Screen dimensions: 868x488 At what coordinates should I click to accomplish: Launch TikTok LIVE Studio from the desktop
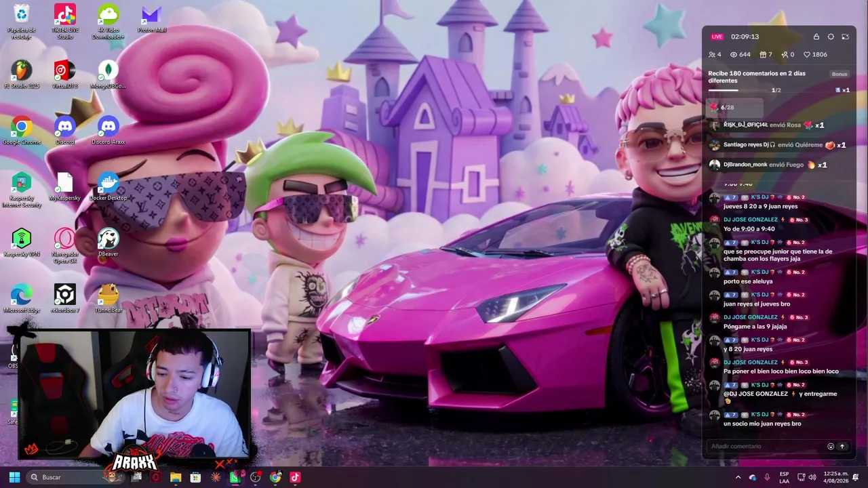pyautogui.click(x=65, y=21)
